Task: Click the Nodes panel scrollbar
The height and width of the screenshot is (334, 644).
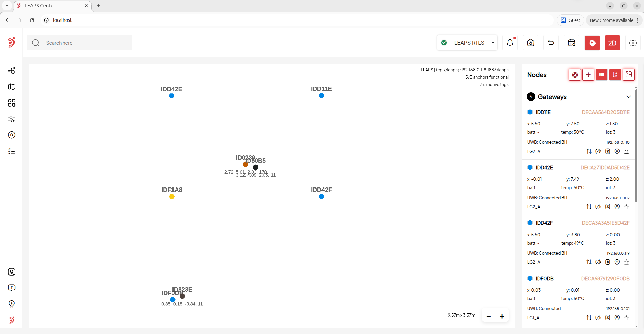Action: 636,146
